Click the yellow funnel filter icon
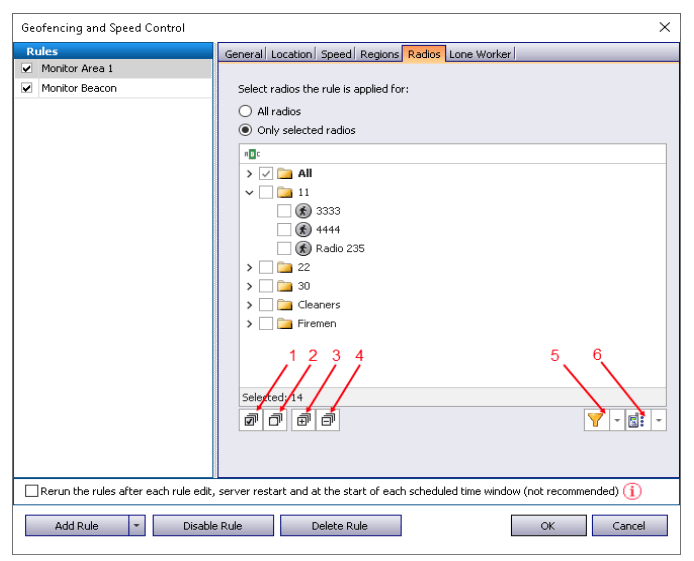The image size is (694, 561). pos(596,419)
